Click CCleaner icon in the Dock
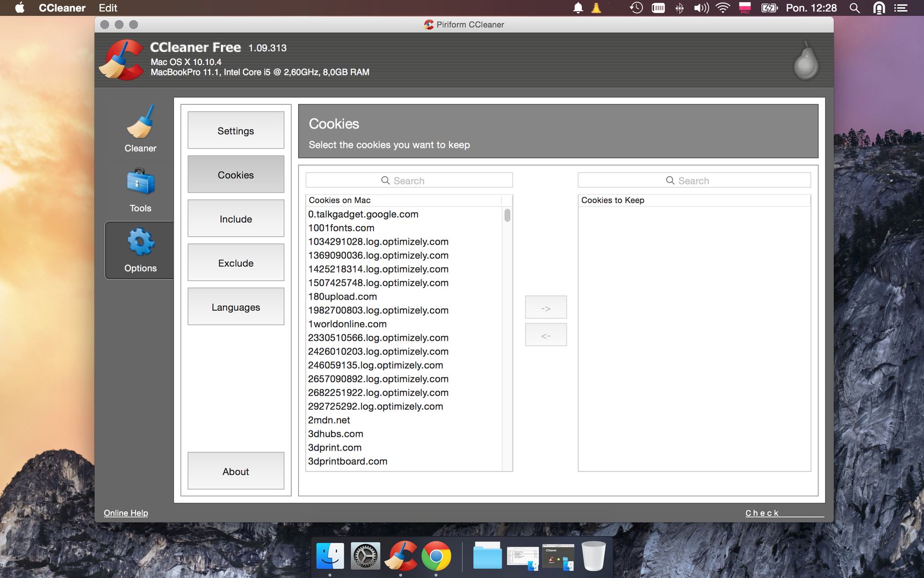This screenshot has width=924, height=578. pyautogui.click(x=401, y=556)
